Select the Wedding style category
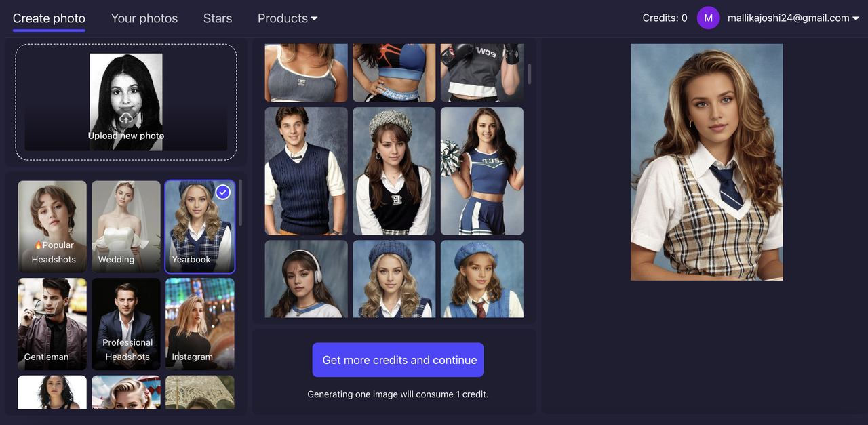This screenshot has height=425, width=868. [126, 226]
